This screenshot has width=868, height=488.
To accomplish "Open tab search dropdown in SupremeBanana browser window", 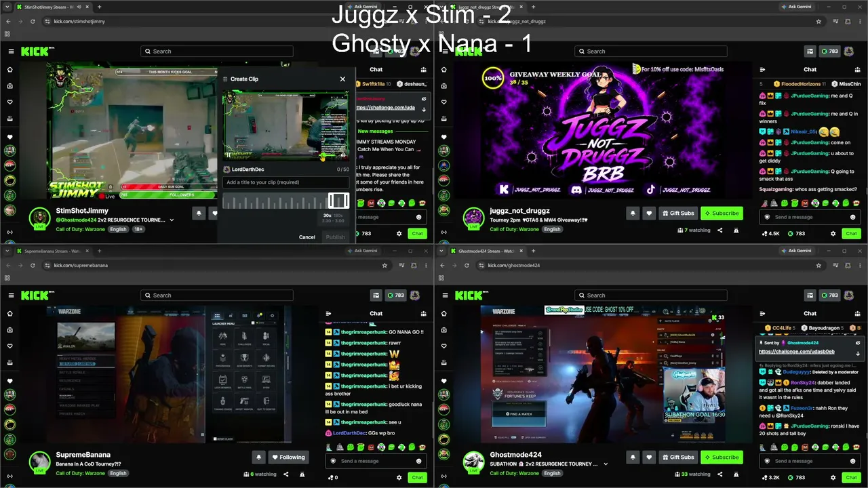I will pos(7,251).
